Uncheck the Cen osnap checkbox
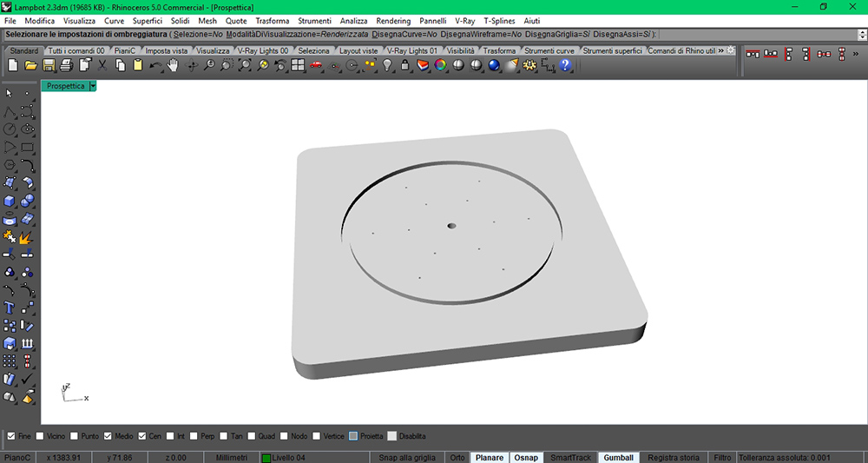Viewport: 868px width, 463px height. click(x=141, y=436)
